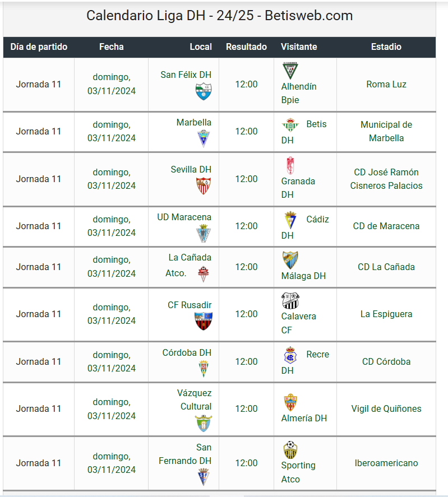Click the Cádiz DH yellow crest

[290, 220]
